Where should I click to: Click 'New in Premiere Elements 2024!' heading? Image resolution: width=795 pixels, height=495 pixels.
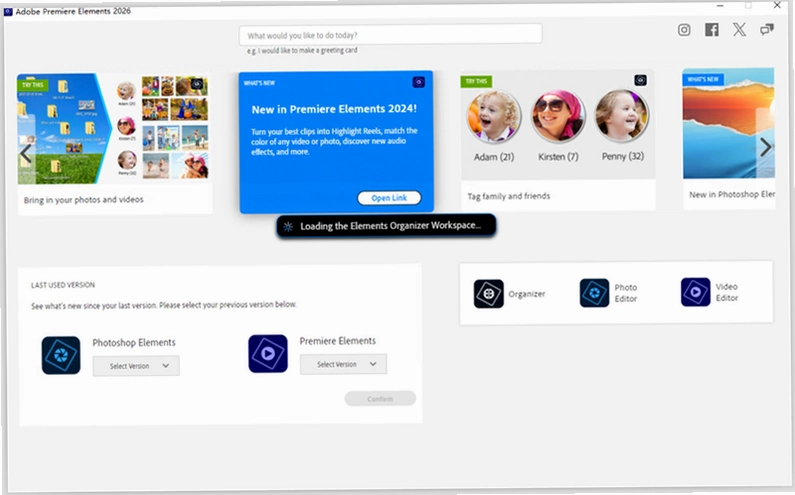334,109
